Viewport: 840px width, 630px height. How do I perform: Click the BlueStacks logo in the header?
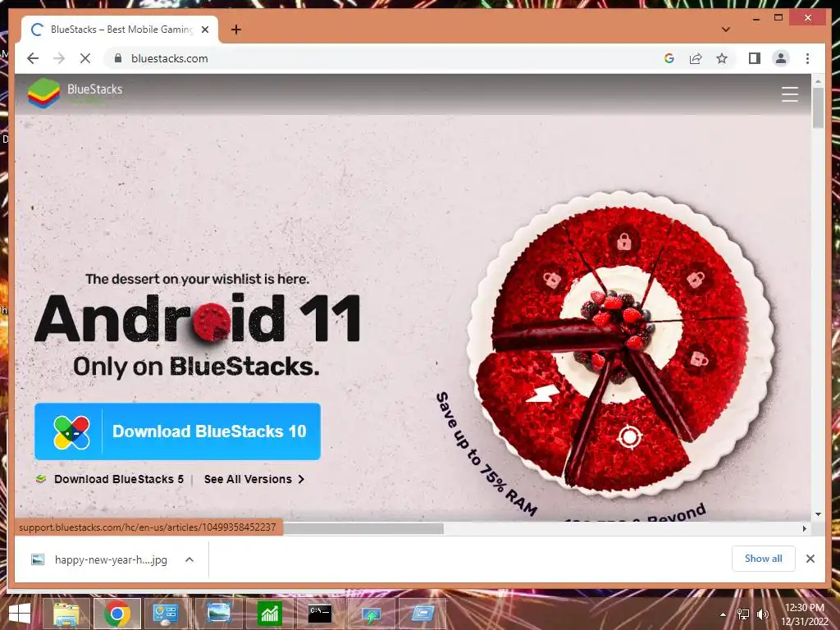(x=75, y=92)
